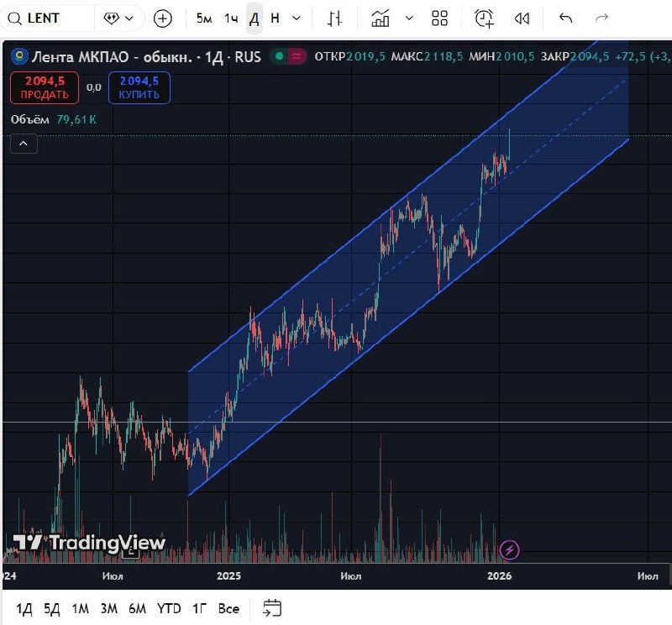Select the 1ч timeframe
Image resolution: width=672 pixels, height=625 pixels.
pos(231,18)
